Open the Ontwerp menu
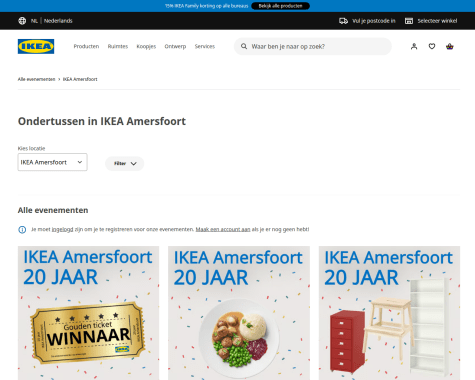This screenshot has height=380, width=475. tap(175, 46)
